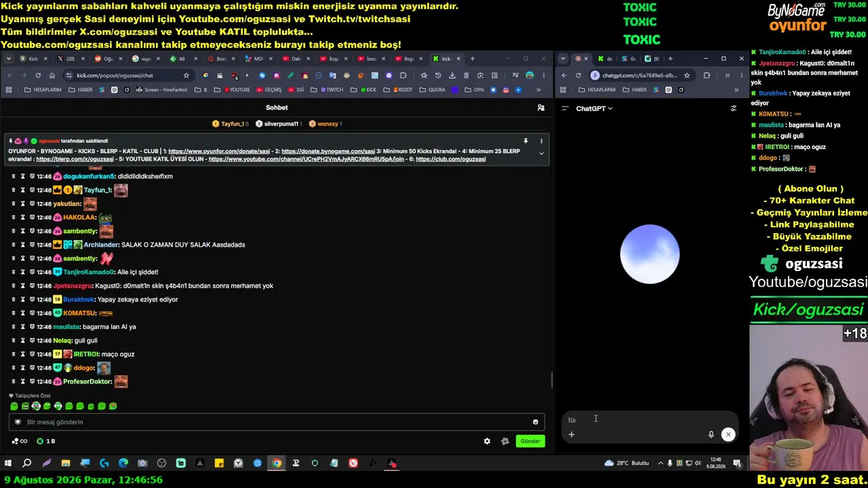Click the Gönder send button
This screenshot has width=868, height=488.
[x=530, y=441]
